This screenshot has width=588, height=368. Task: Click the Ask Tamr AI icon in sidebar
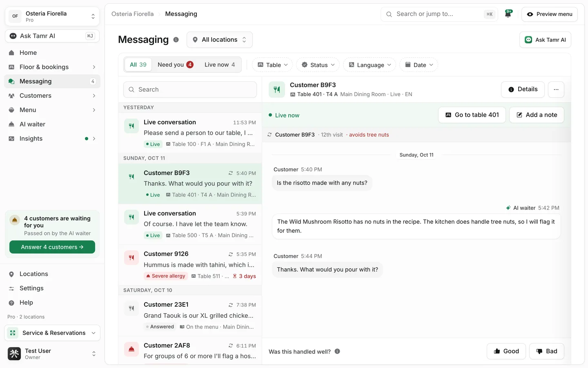pos(13,36)
